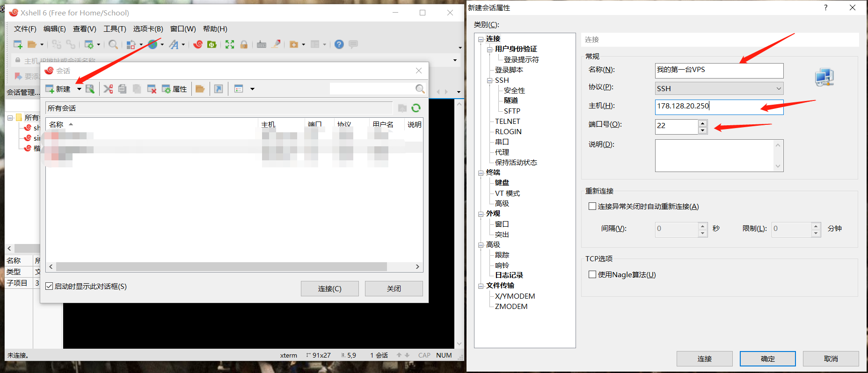Click the cut scissors icon in 会话 dialog

click(108, 89)
